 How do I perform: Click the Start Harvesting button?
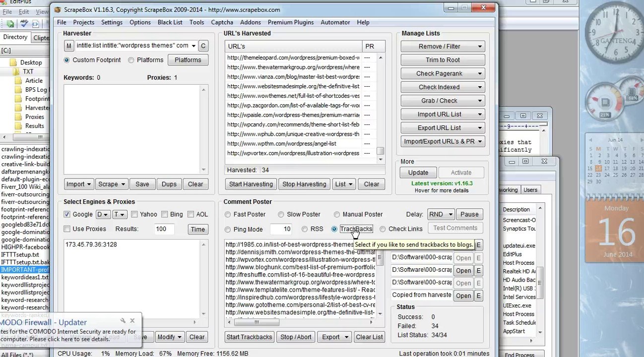251,184
